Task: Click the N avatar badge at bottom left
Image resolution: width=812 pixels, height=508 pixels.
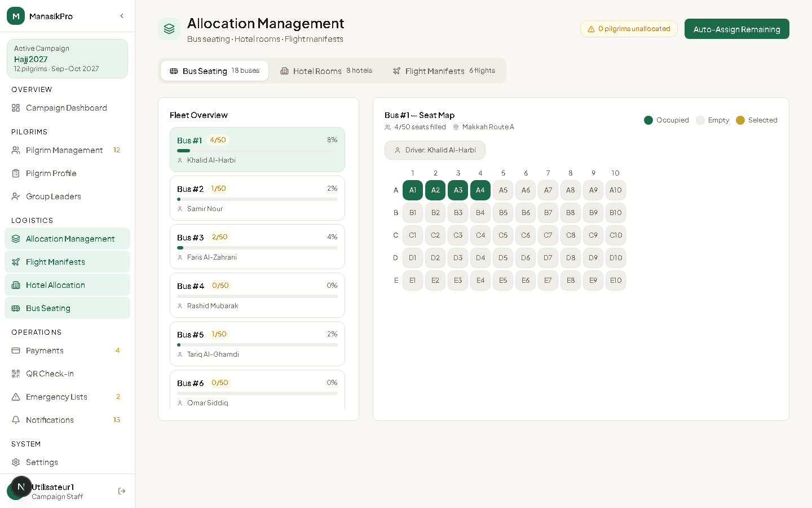Action: click(x=21, y=487)
